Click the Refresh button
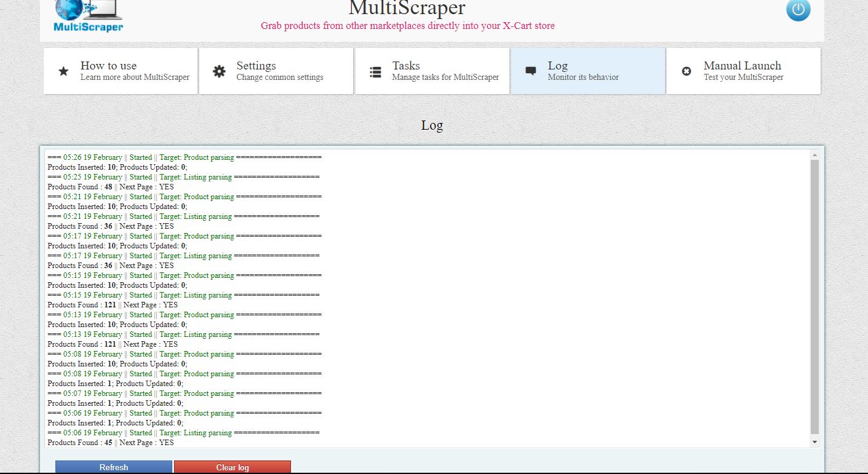The width and height of the screenshot is (868, 474). (x=114, y=467)
